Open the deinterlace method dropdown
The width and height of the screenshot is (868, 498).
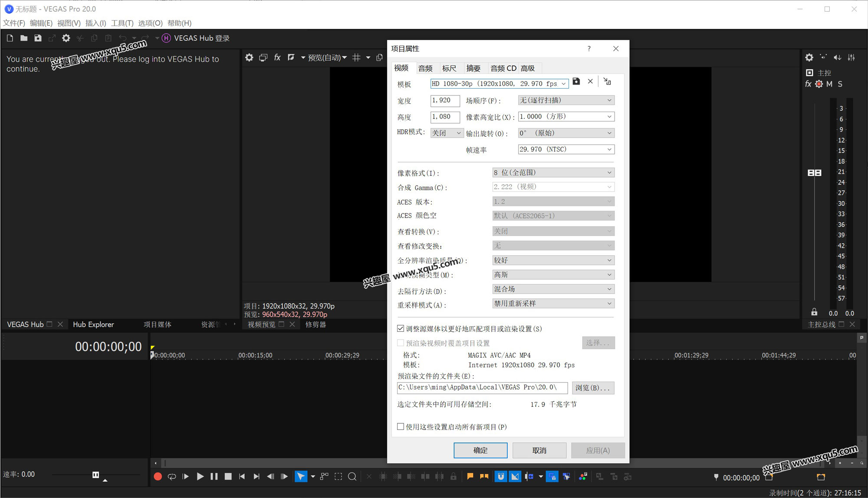553,289
